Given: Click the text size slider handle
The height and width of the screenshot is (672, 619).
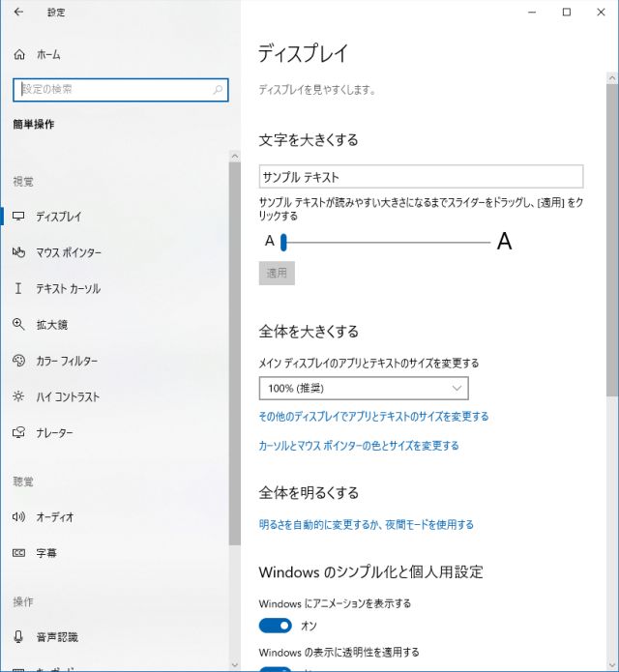Looking at the screenshot, I should [x=284, y=242].
